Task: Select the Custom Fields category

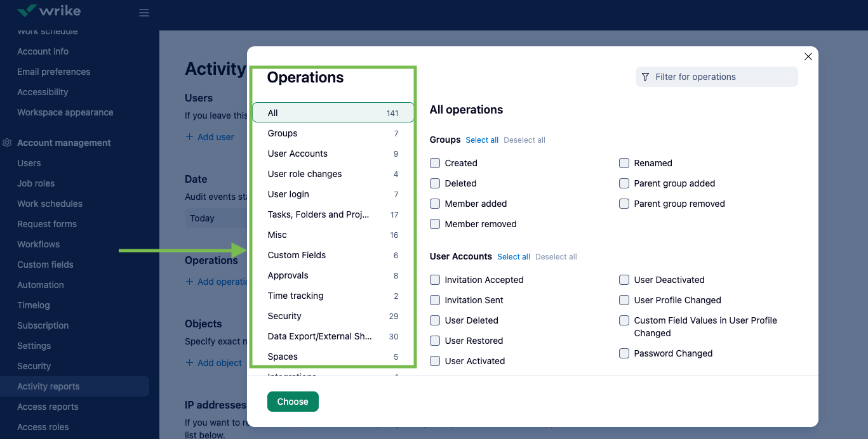Action: [x=333, y=255]
